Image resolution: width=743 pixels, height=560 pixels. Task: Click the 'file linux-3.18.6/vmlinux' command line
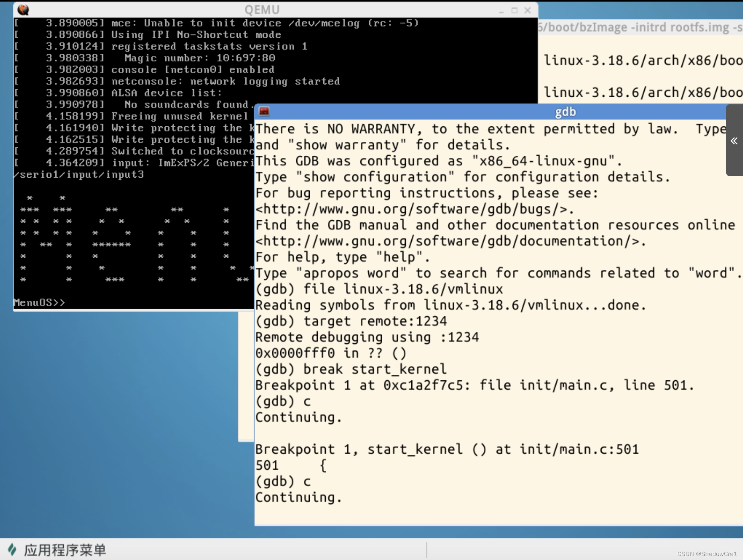[379, 289]
